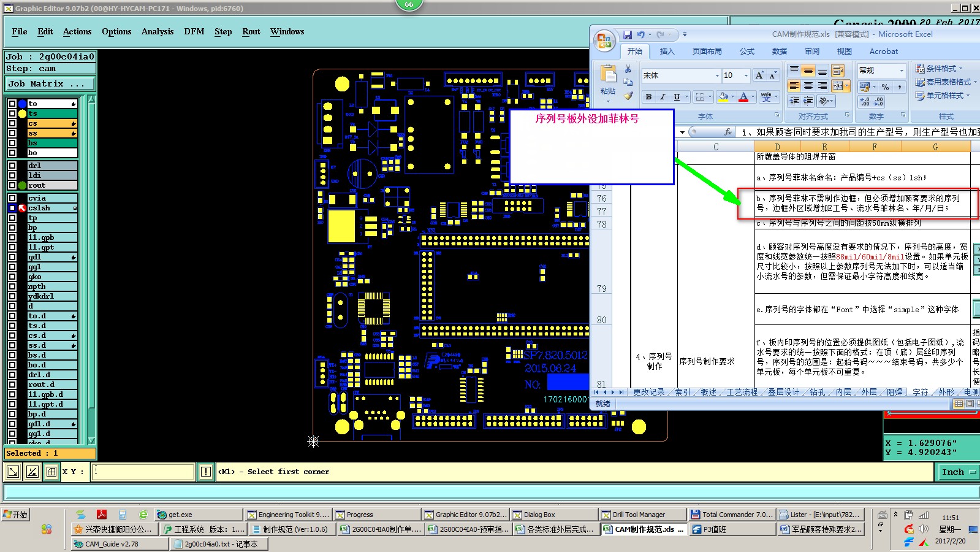Switch to Drill Tool Manager taskbar window
The width and height of the screenshot is (980, 552).
click(x=642, y=515)
